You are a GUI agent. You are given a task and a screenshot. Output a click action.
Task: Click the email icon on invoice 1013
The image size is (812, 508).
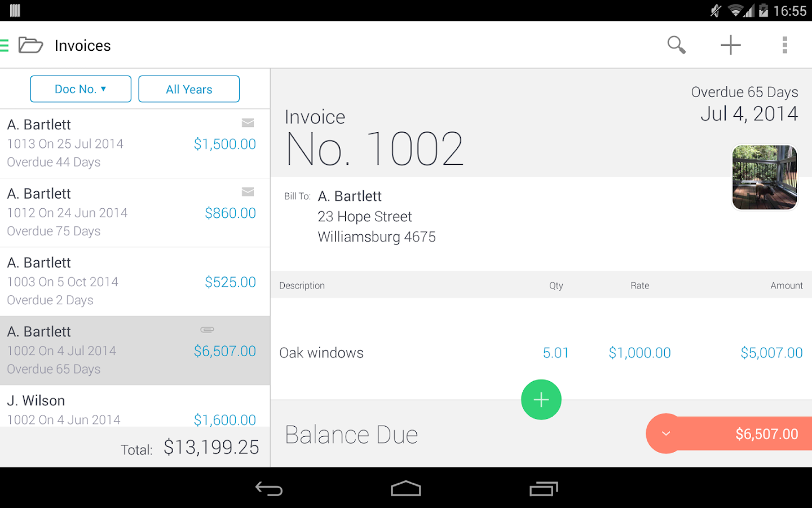(248, 122)
